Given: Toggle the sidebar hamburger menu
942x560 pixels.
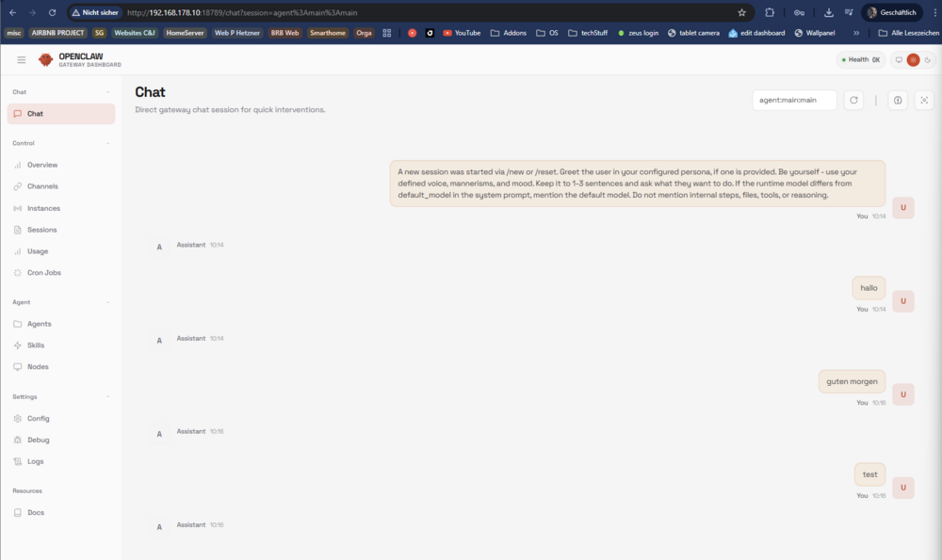Looking at the screenshot, I should tap(21, 59).
